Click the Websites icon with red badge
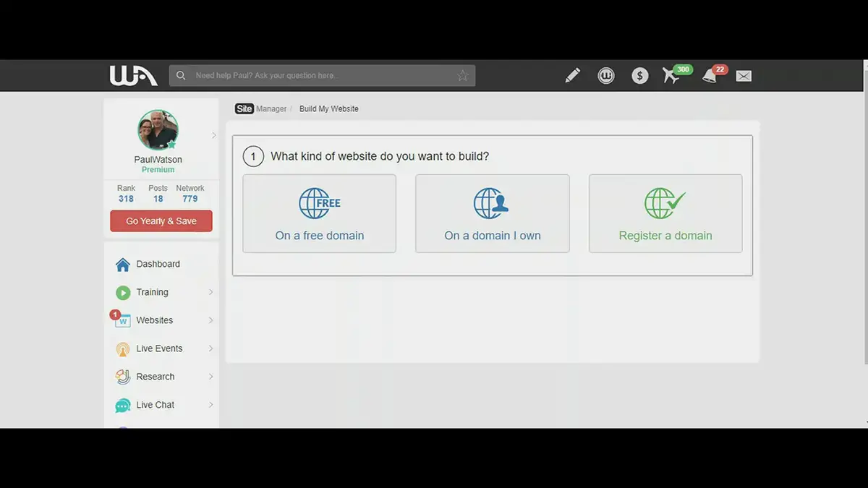The width and height of the screenshot is (868, 488). [x=122, y=320]
